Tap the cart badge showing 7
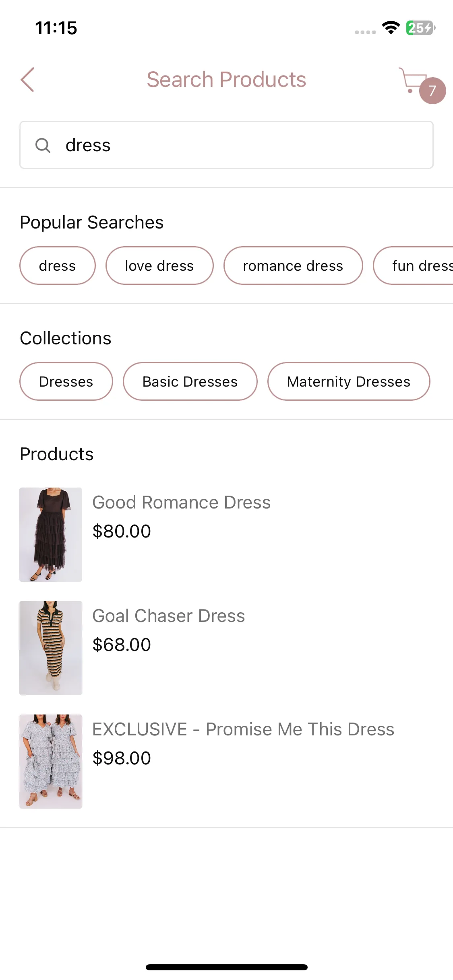 click(x=432, y=91)
